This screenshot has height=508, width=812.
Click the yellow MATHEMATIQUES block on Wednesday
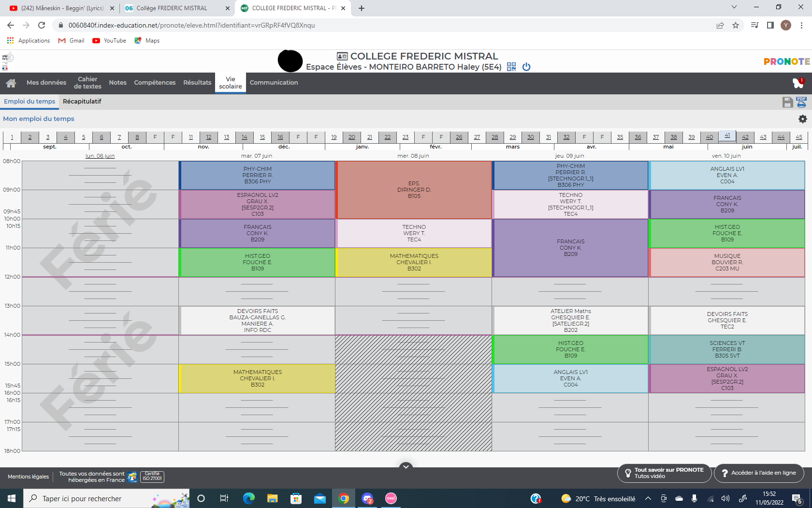414,262
